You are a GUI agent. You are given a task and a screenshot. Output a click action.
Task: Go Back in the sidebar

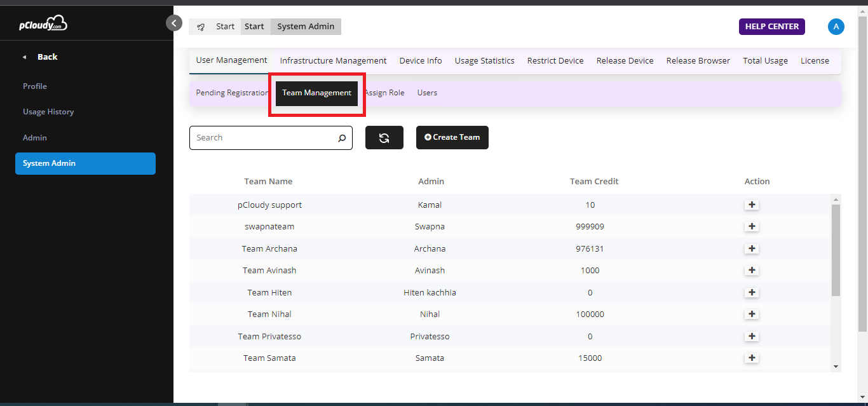click(47, 57)
